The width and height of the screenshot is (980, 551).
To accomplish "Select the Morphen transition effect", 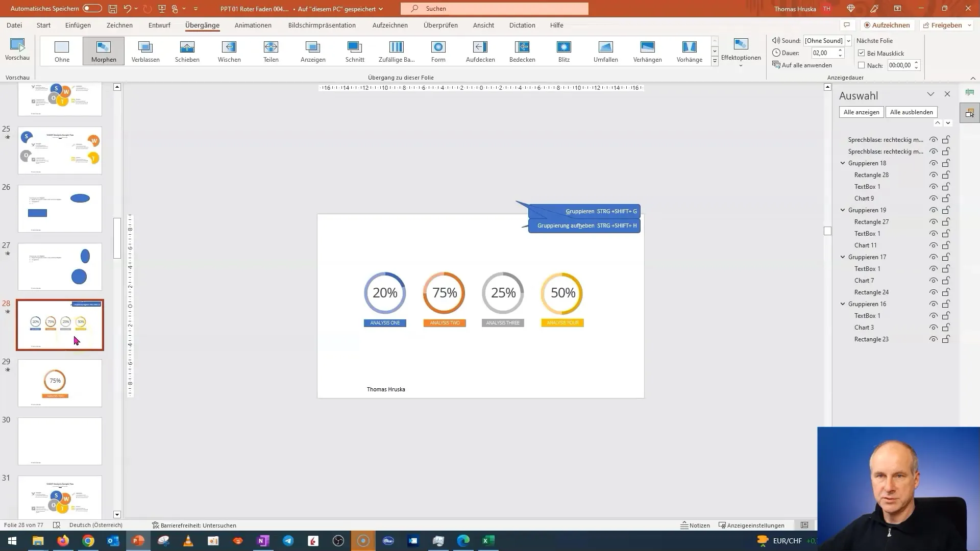I will tap(104, 51).
